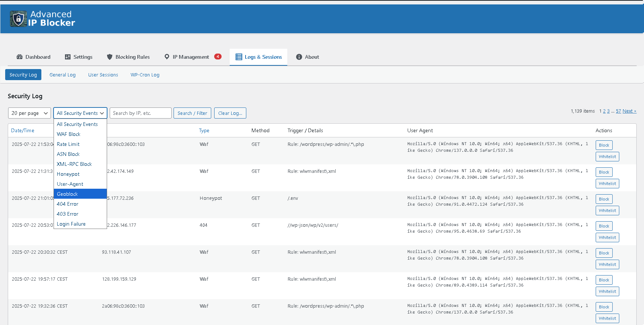Select the Security Log sub-tab
The height and width of the screenshot is (325, 644).
click(x=23, y=75)
